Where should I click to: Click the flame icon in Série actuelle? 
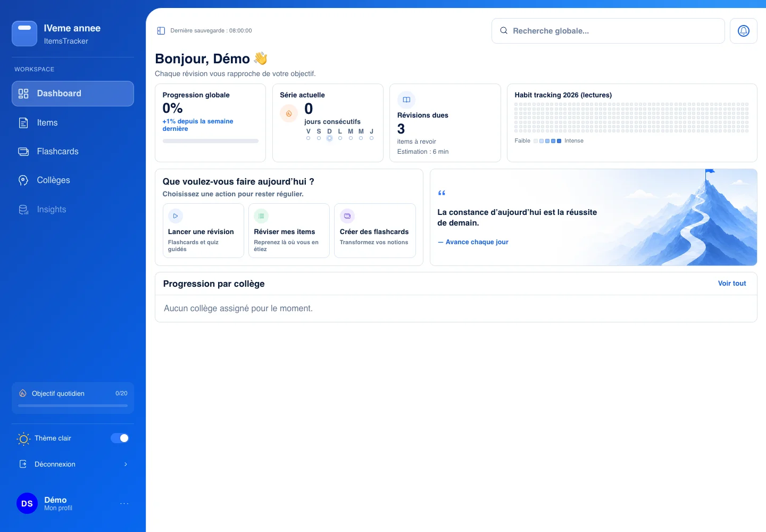pos(289,113)
